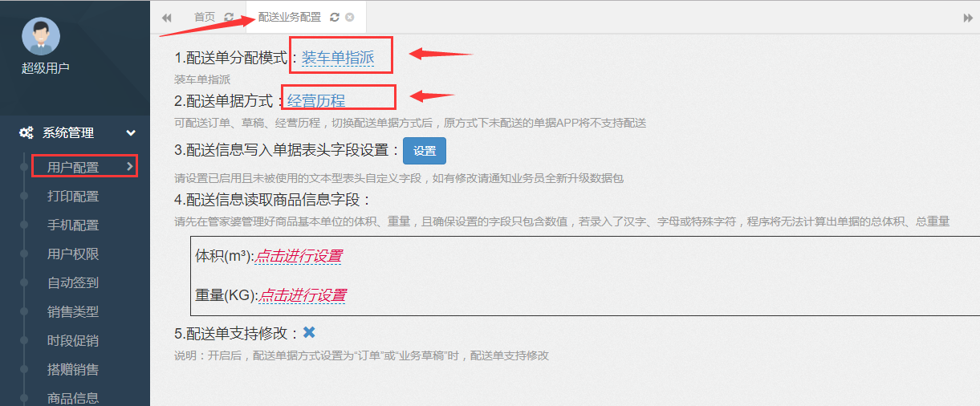Collapse the 系统管理 menu chevron
The image size is (980, 406).
click(131, 133)
